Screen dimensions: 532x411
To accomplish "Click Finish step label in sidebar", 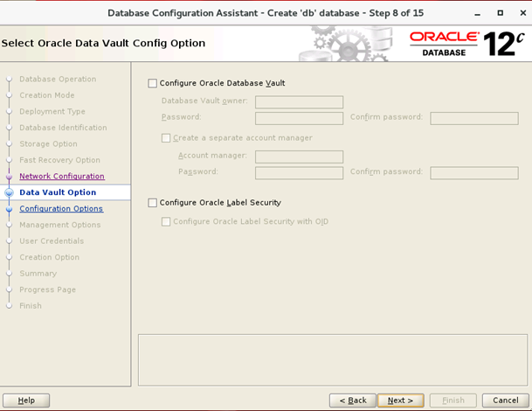I will point(31,306).
